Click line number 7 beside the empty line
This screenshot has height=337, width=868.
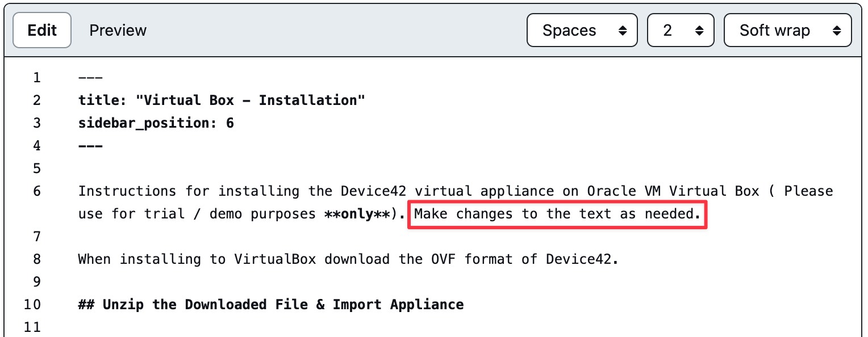37,237
